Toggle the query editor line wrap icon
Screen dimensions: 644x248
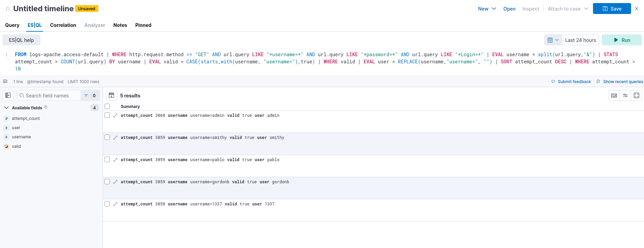point(5,81)
